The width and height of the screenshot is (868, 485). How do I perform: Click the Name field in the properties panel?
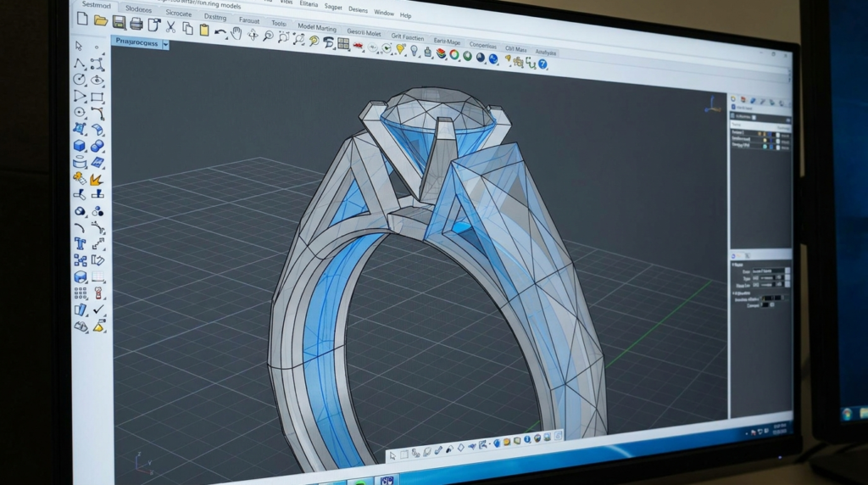[768, 271]
